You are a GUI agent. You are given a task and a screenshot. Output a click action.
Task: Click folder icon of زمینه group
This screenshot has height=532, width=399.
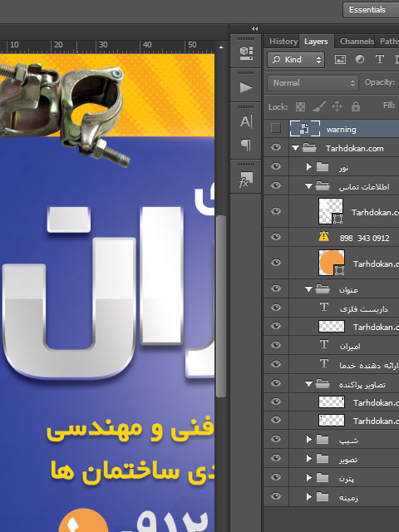(323, 497)
